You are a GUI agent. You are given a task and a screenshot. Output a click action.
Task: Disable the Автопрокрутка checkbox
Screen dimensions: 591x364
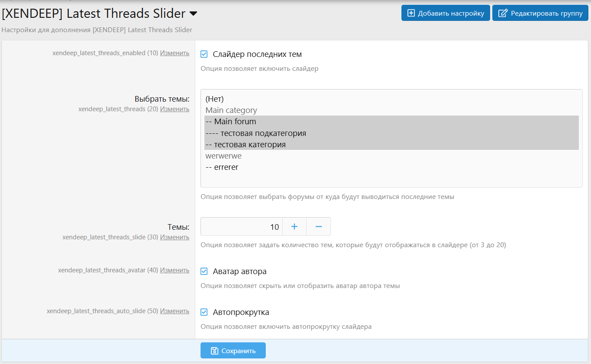tap(204, 312)
